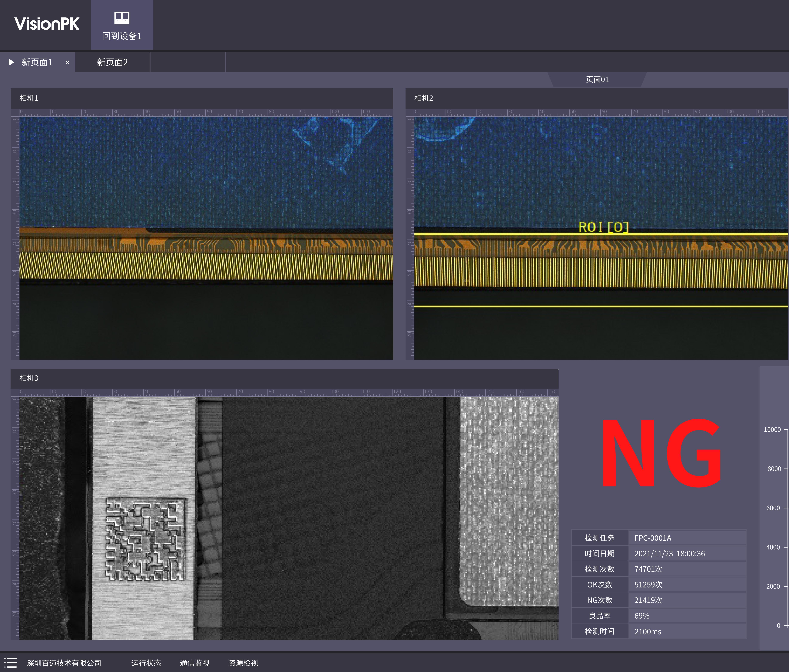The width and height of the screenshot is (789, 672).
Task: Click the 2000 tick on the chart axis
Action: click(x=773, y=587)
